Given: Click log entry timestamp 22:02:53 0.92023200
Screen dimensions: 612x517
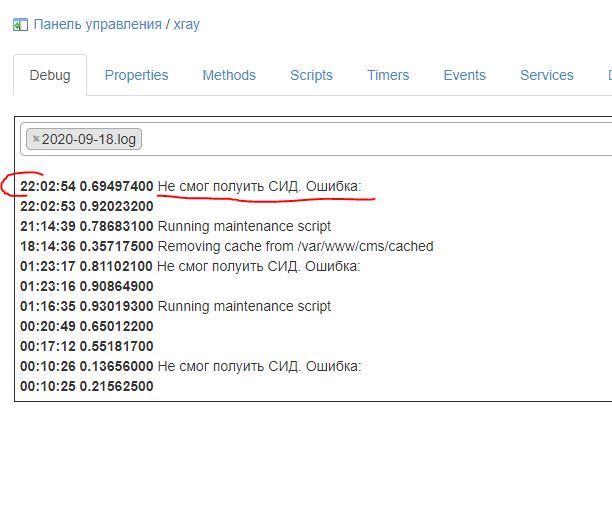Looking at the screenshot, I should pyautogui.click(x=87, y=206).
